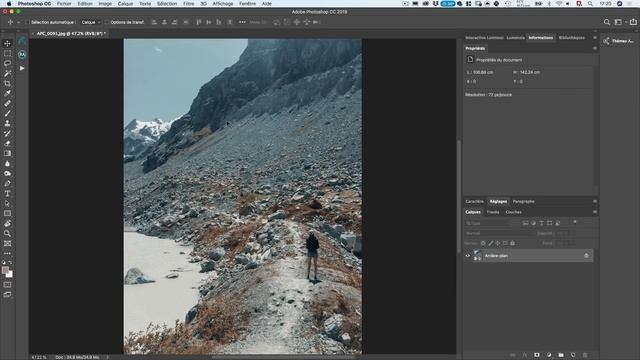
Task: Change the screen mode icon
Action: tap(7, 294)
